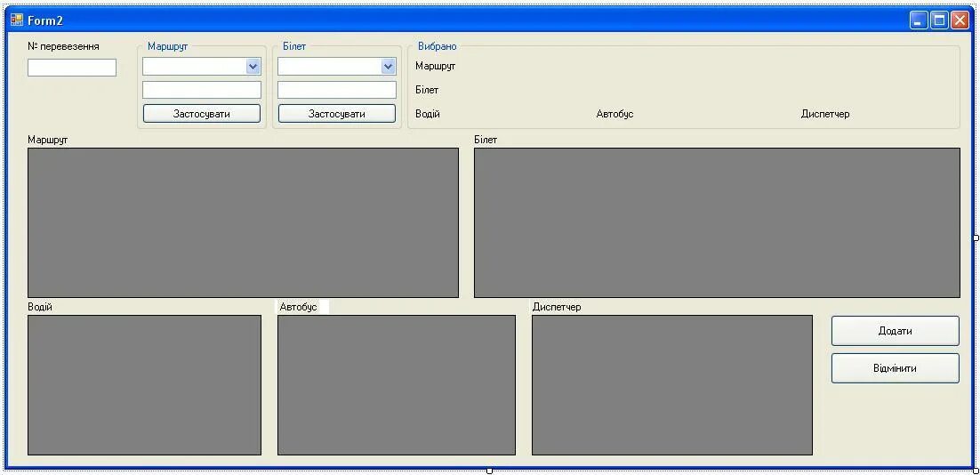Click the Автобус label above the grid
The width and height of the screenshot is (980, 475).
[x=298, y=307]
